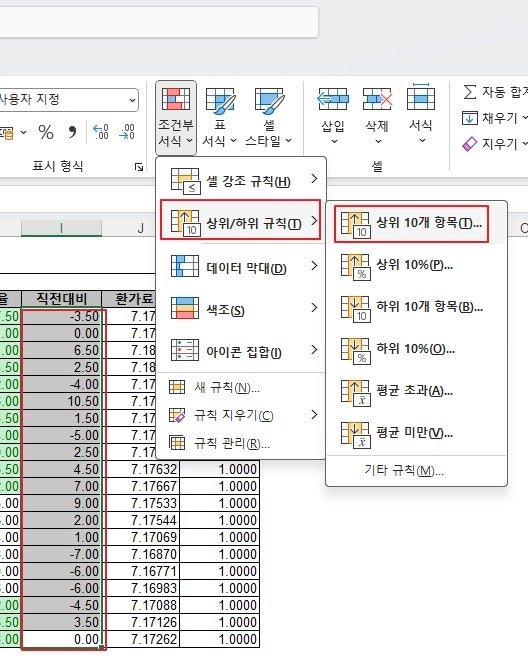
Task: Expand the 표시 형식 dialog launcher
Action: click(x=139, y=167)
